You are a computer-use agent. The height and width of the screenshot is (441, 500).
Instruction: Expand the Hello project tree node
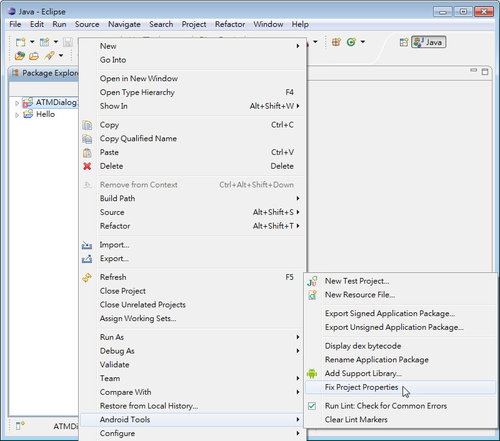pos(16,115)
